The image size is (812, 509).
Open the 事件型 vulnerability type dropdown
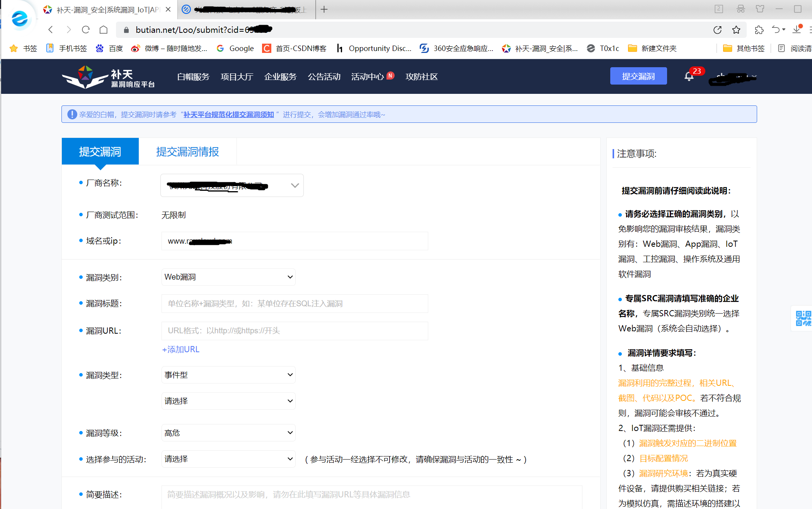tap(228, 375)
